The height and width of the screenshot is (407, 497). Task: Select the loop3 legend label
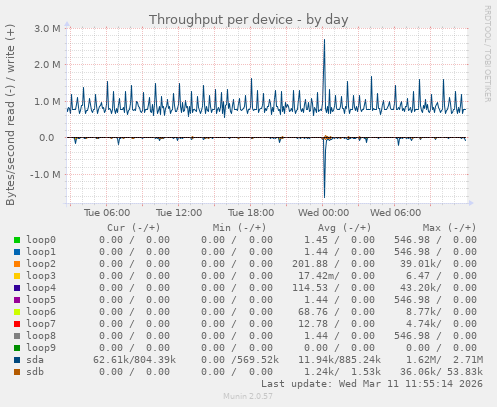(41, 276)
